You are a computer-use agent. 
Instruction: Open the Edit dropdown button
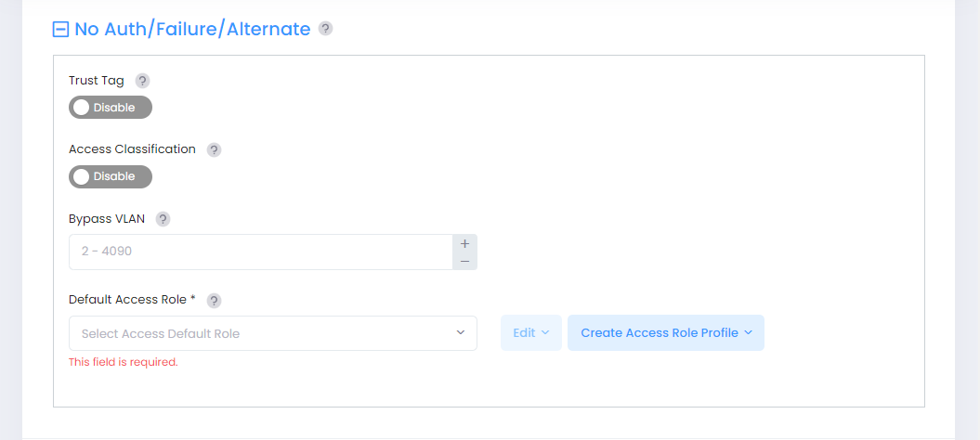[530, 332]
